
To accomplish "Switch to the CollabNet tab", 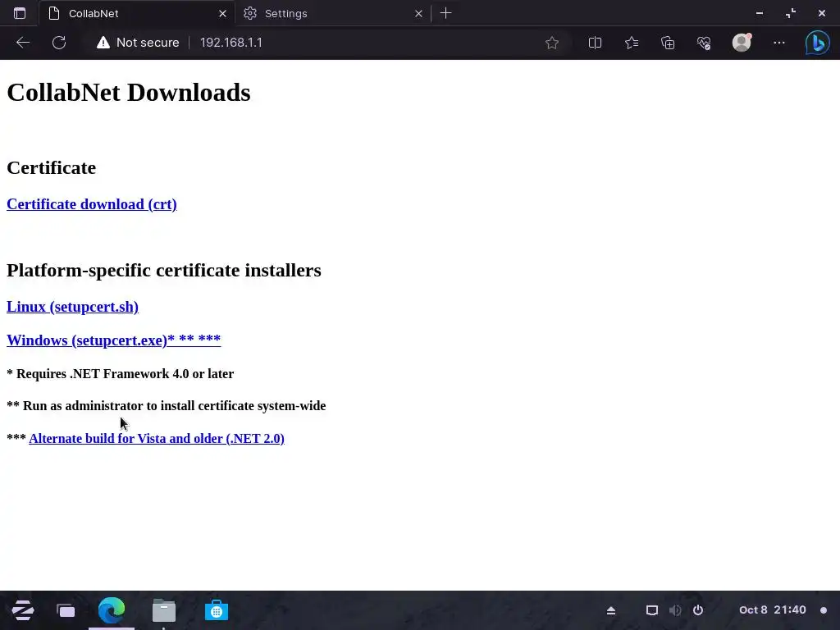I will pyautogui.click(x=137, y=13).
